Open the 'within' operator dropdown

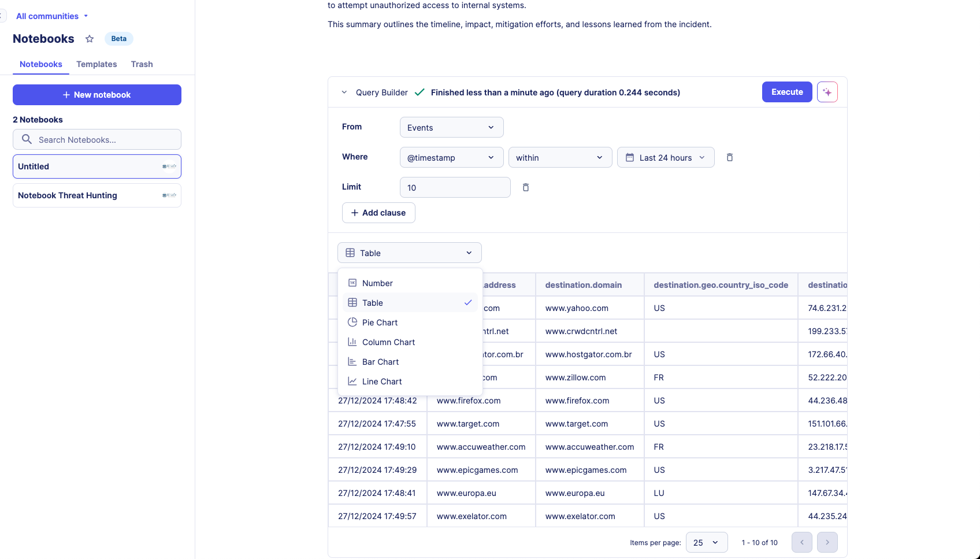pos(559,157)
